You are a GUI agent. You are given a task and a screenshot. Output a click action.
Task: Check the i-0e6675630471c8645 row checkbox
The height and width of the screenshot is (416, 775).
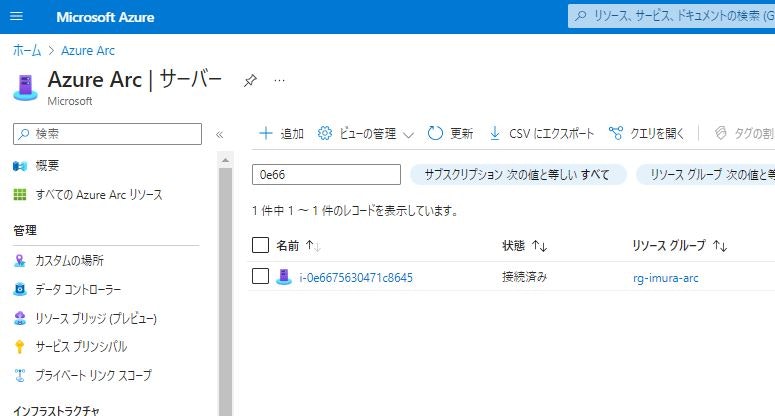(260, 276)
